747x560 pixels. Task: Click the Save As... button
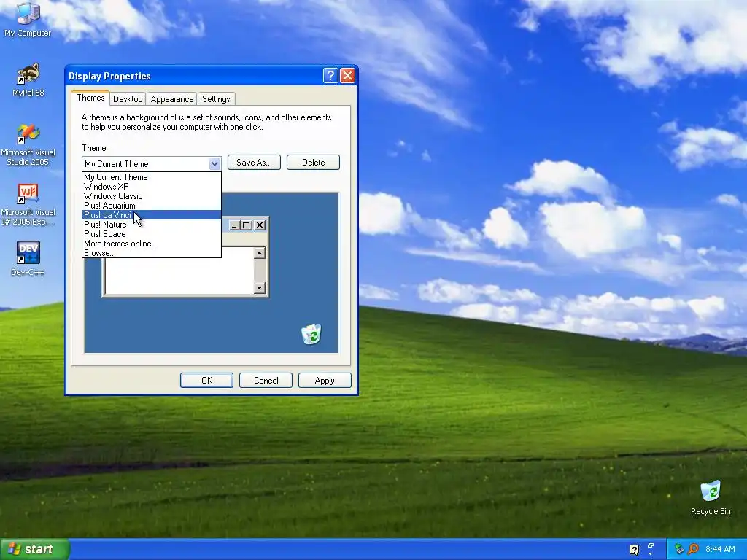click(x=254, y=163)
